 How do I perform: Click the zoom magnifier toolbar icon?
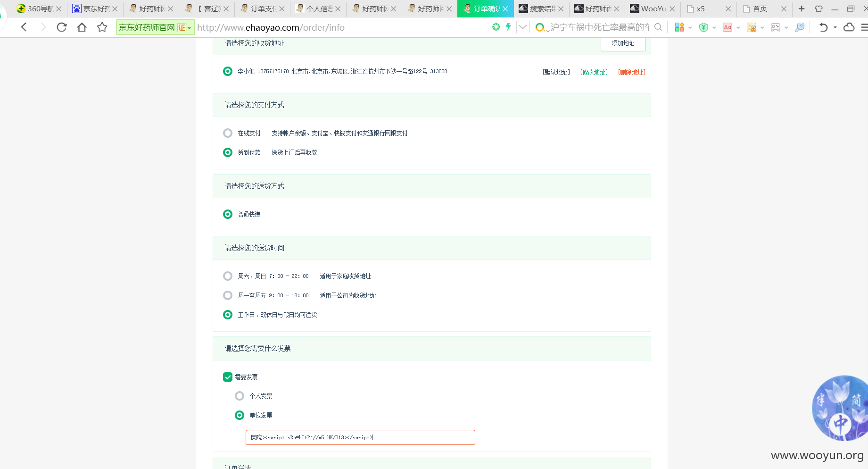[800, 27]
